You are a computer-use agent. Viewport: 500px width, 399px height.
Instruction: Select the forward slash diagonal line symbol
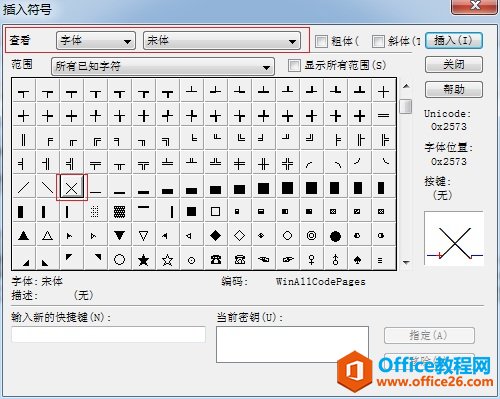(x=23, y=188)
